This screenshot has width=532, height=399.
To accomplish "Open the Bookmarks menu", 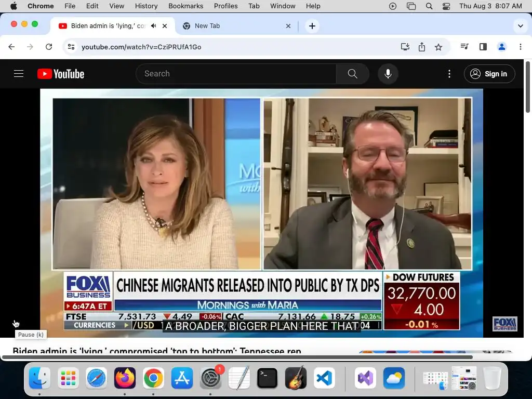I will click(185, 6).
